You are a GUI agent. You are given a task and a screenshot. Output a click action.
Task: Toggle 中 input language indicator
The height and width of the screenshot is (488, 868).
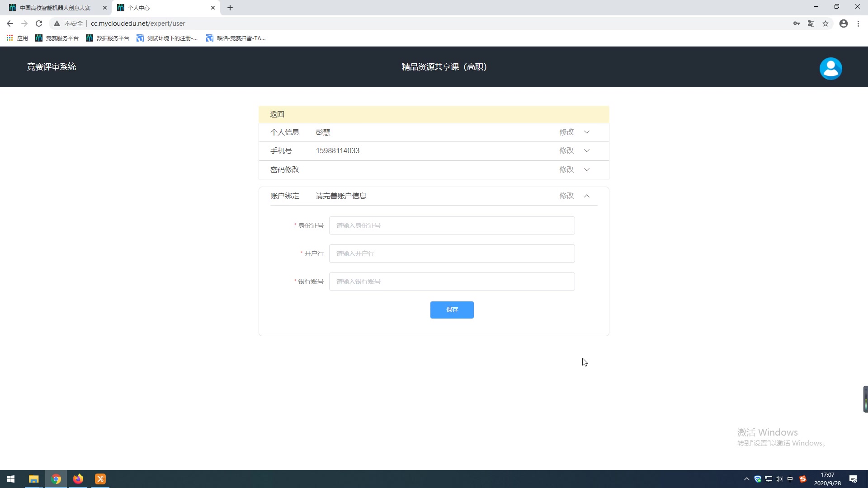[x=790, y=479]
